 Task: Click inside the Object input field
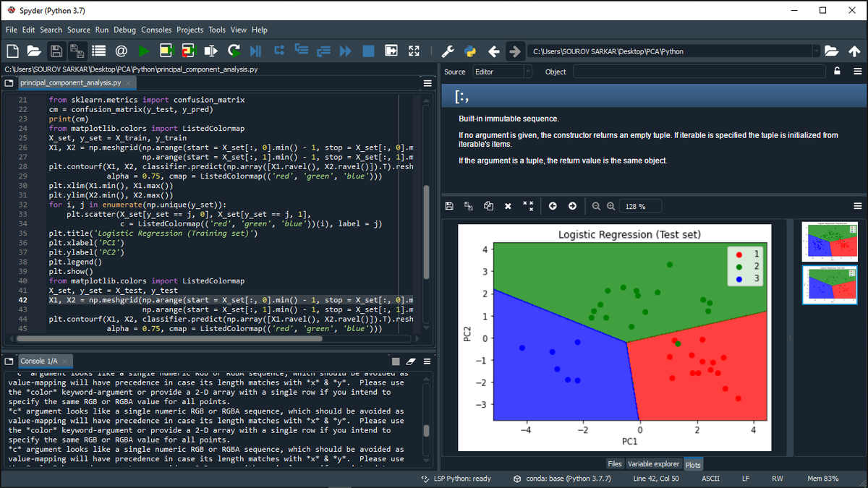699,72
